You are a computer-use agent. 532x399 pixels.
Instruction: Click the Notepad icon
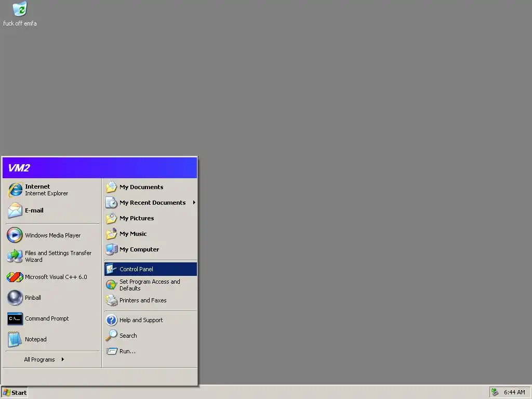coord(15,339)
